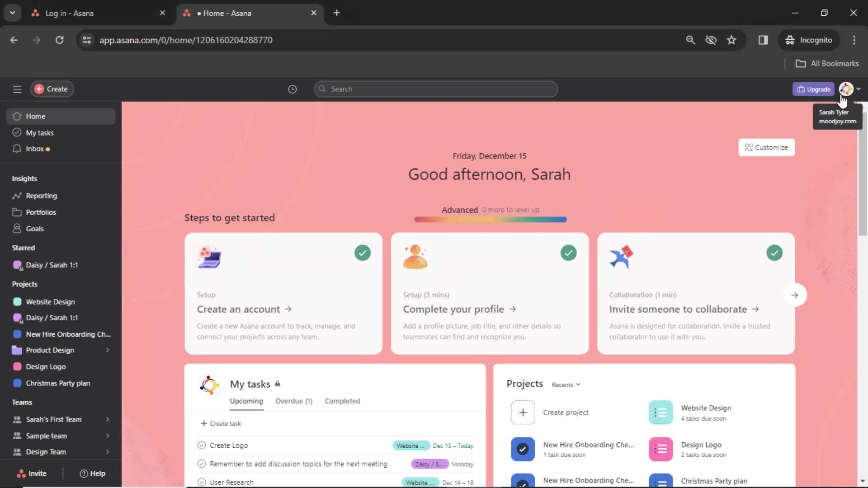Click the Invite button
The width and height of the screenshot is (868, 488).
tap(32, 474)
